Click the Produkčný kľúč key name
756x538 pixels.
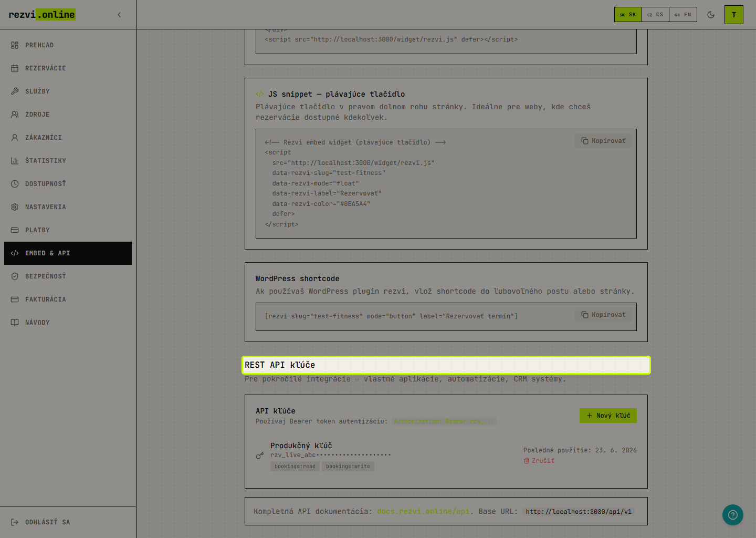(x=301, y=446)
